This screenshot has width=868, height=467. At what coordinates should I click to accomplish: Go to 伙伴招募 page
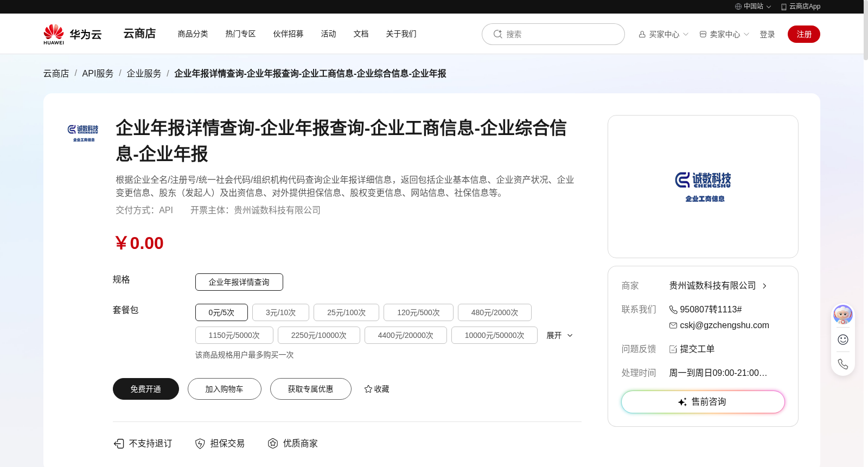[x=288, y=34]
